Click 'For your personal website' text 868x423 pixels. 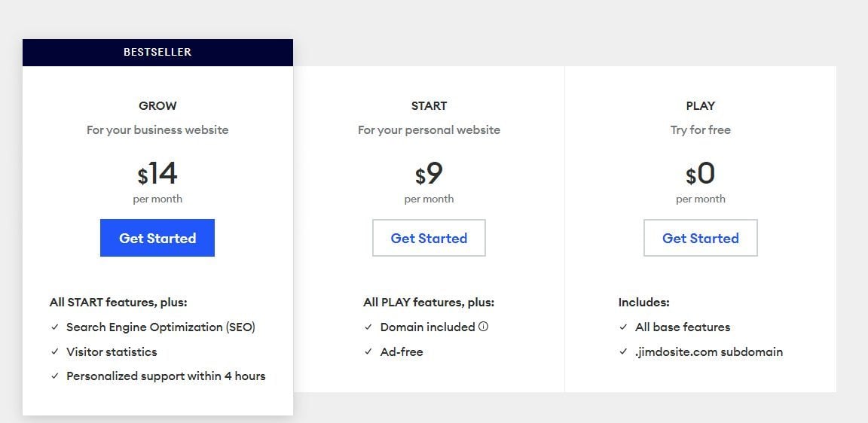pyautogui.click(x=429, y=130)
